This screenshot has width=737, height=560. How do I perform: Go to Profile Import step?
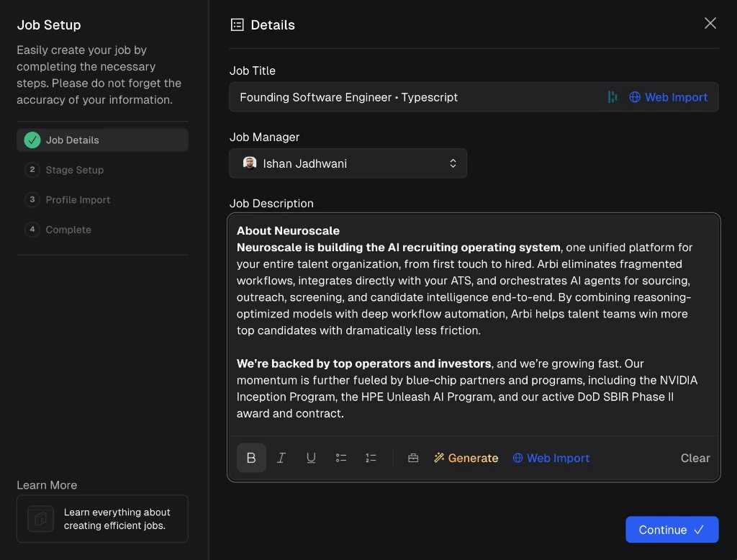(102, 200)
